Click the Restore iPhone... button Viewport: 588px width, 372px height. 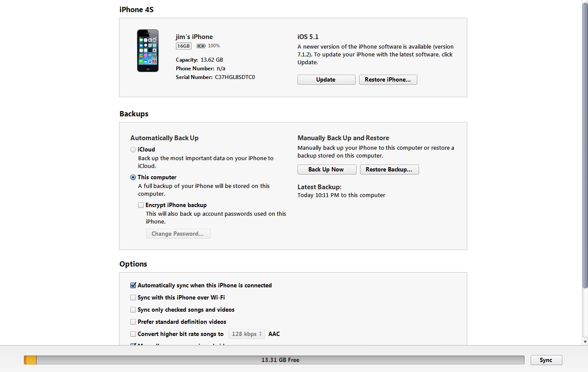click(x=388, y=80)
